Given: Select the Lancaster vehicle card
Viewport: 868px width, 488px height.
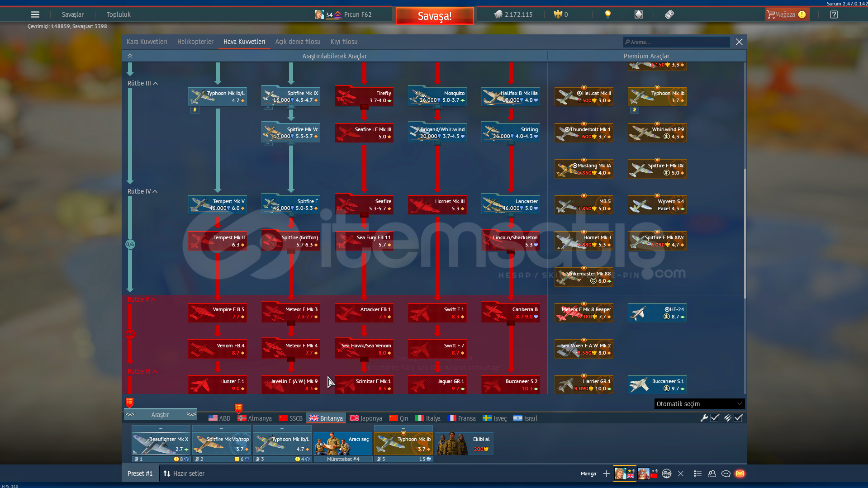Looking at the screenshot, I should tap(511, 205).
